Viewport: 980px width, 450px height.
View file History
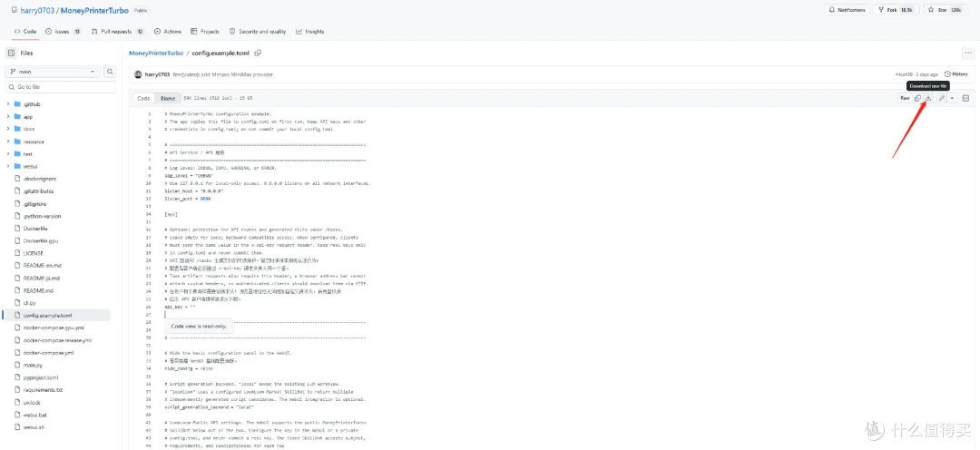[956, 73]
